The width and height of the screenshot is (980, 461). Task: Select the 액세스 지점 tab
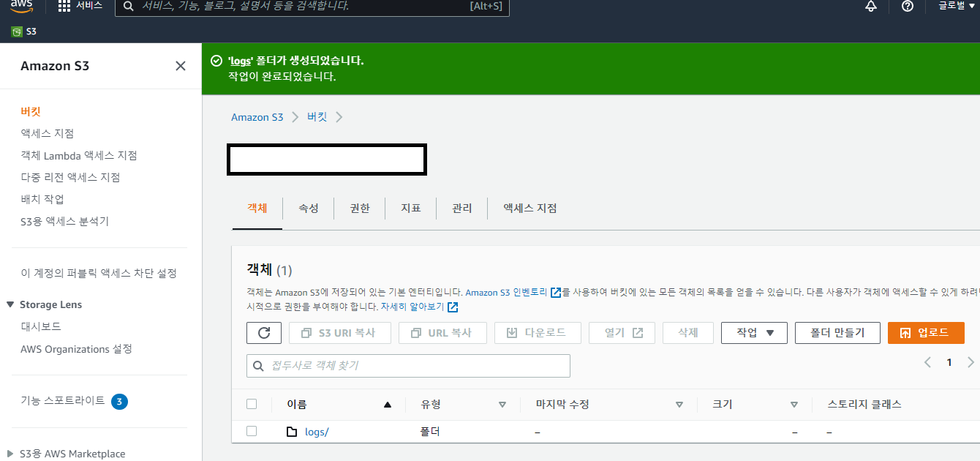530,209
